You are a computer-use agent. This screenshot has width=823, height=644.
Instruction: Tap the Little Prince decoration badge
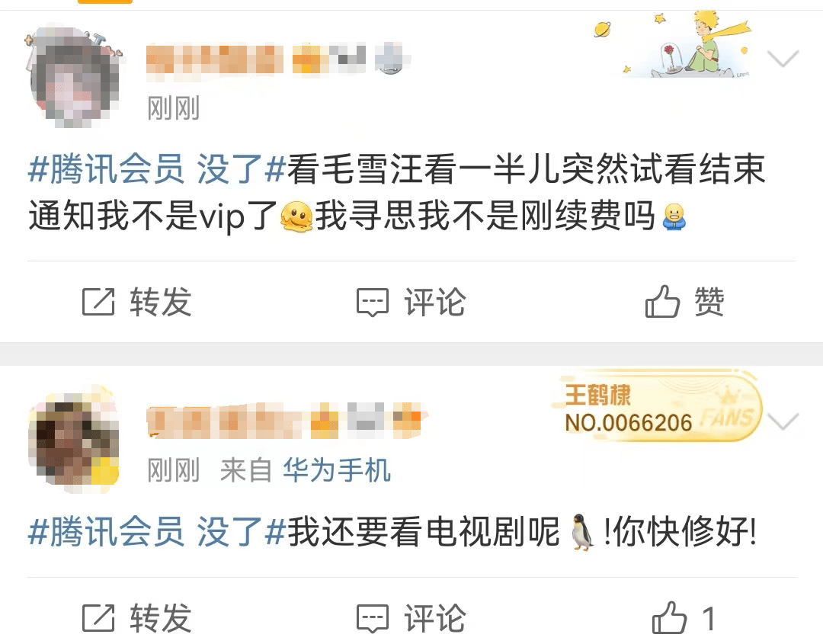pyautogui.click(x=682, y=45)
